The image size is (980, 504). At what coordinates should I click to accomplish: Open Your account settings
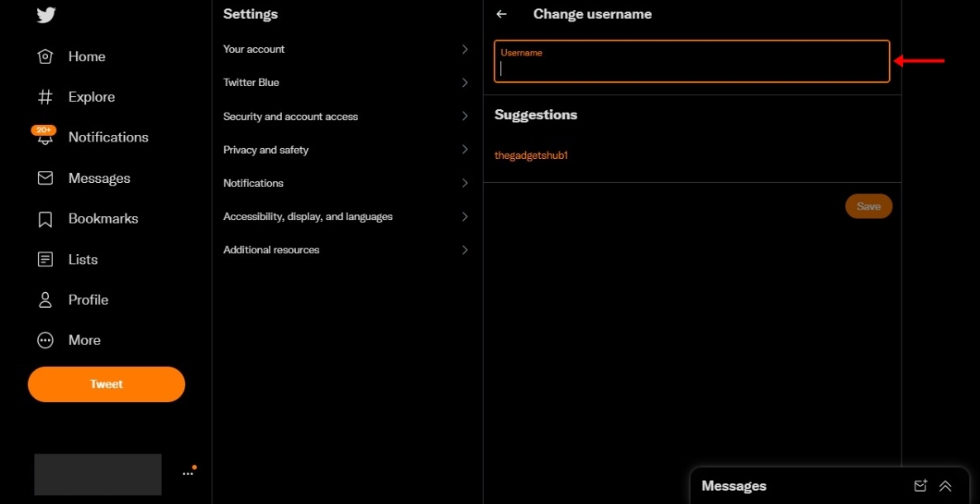pyautogui.click(x=347, y=50)
